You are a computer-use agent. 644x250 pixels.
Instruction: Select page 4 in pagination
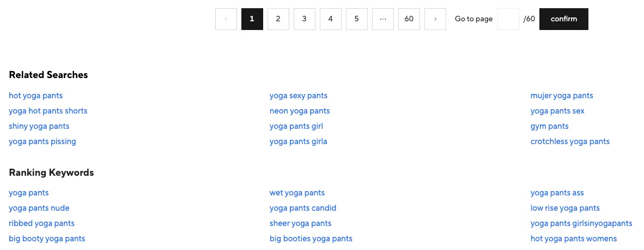tap(330, 19)
